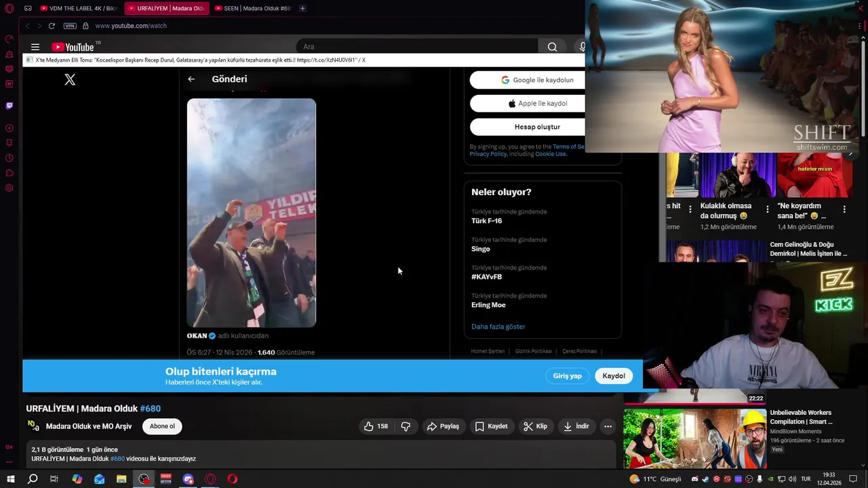868x488 pixels.
Task: Click Kaydet save button
Action: [491, 426]
